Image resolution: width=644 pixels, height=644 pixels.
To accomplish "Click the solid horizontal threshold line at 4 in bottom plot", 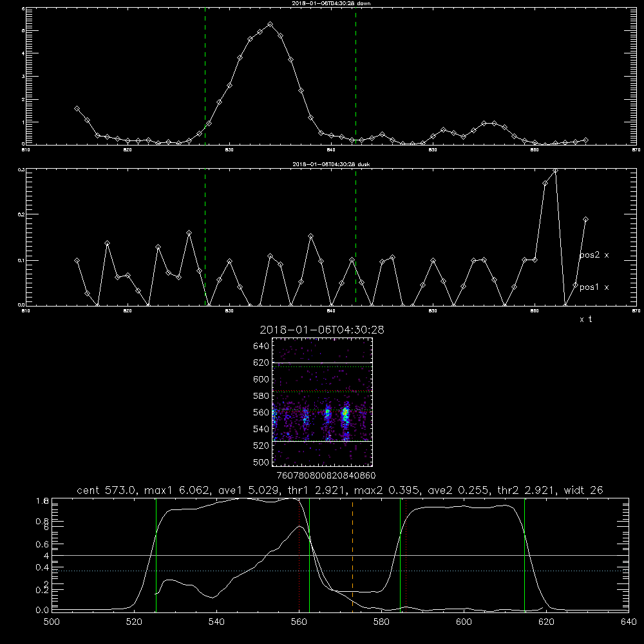I will pos(340,555).
